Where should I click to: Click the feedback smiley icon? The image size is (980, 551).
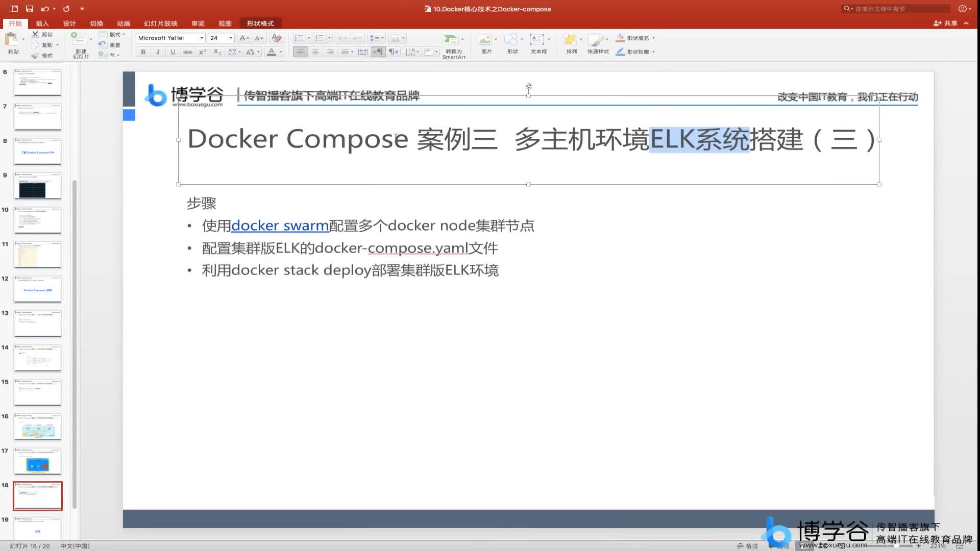pos(962,9)
